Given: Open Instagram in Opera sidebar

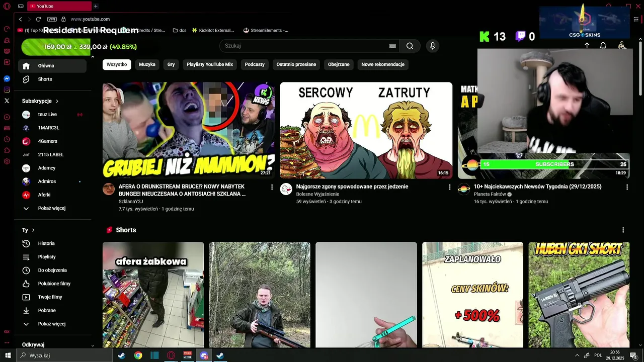Looking at the screenshot, I should click(7, 90).
